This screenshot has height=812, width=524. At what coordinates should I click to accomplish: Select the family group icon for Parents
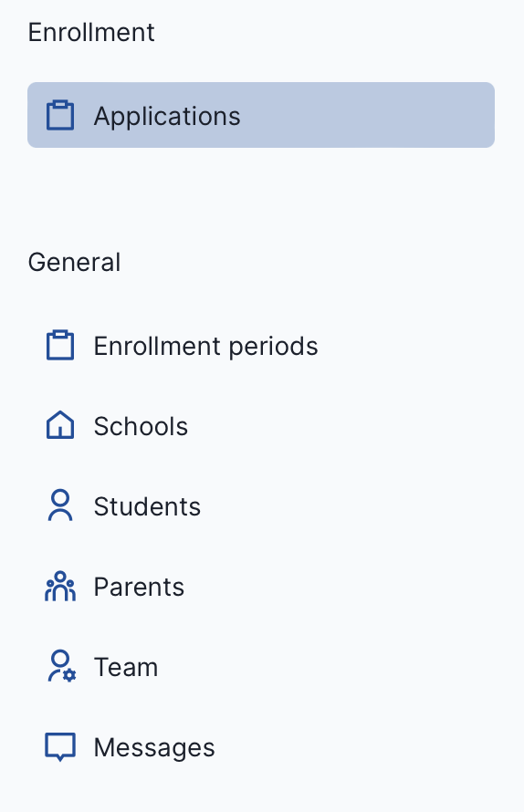[60, 586]
